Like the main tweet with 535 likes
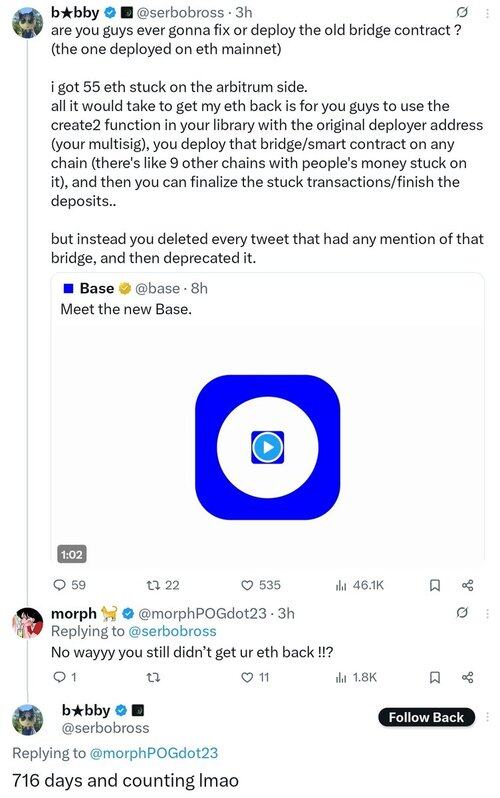 [247, 585]
